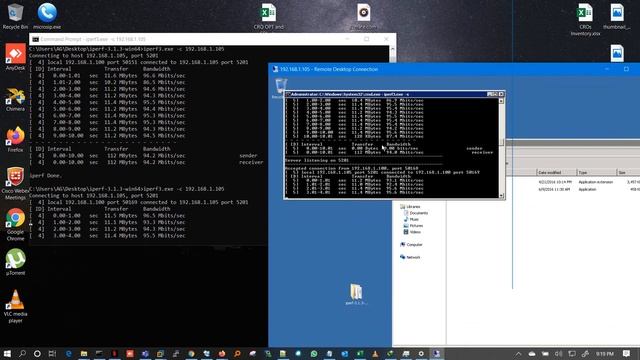Open the disc-icon file at top of desktop
Image resolution: width=640 pixels, height=360 pixels.
tap(363, 16)
